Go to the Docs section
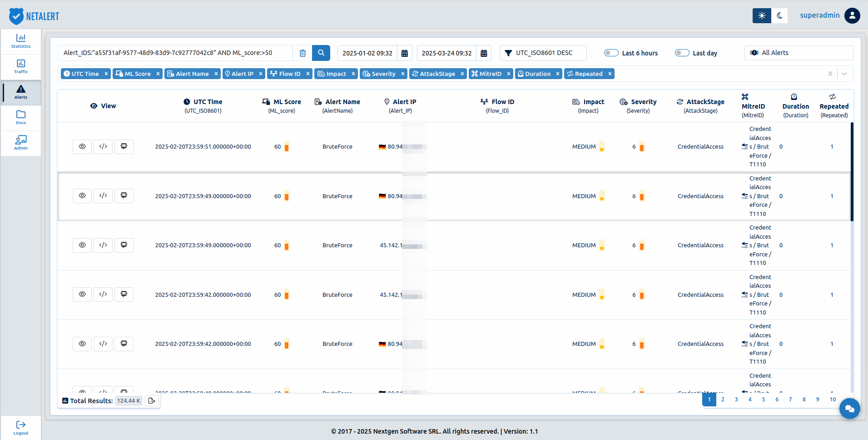Image resolution: width=868 pixels, height=440 pixels. [x=21, y=118]
